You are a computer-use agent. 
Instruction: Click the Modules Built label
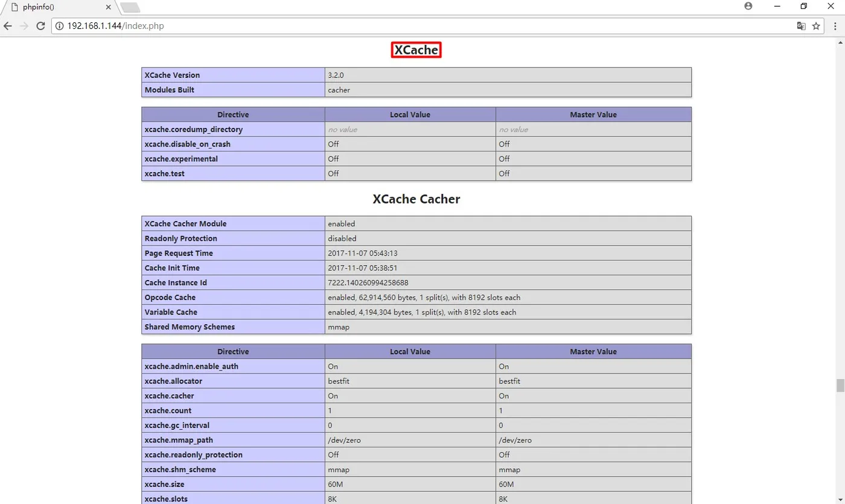169,90
